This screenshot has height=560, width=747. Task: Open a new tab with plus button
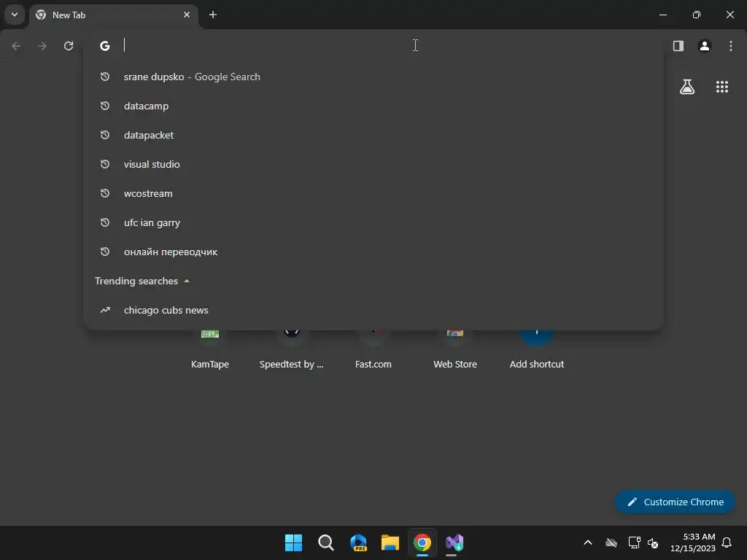point(213,15)
